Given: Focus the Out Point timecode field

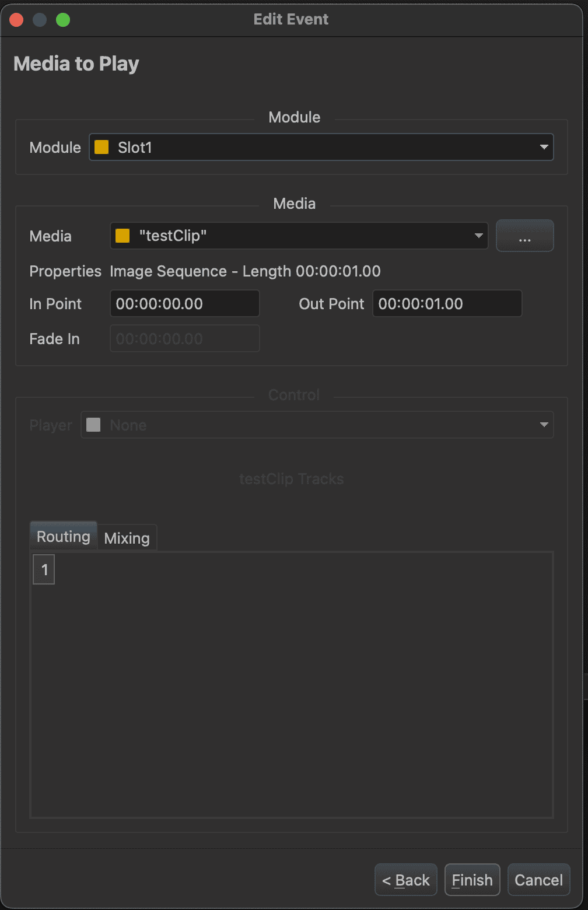Looking at the screenshot, I should [447, 304].
